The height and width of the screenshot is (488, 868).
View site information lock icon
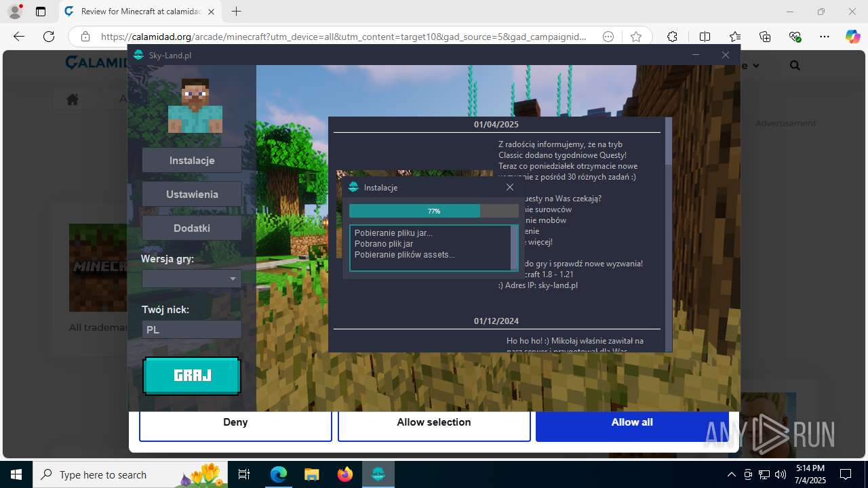pos(85,37)
